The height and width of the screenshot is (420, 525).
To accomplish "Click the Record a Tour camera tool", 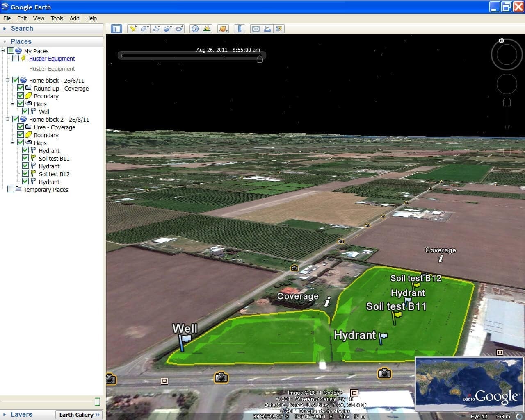I will tap(179, 29).
